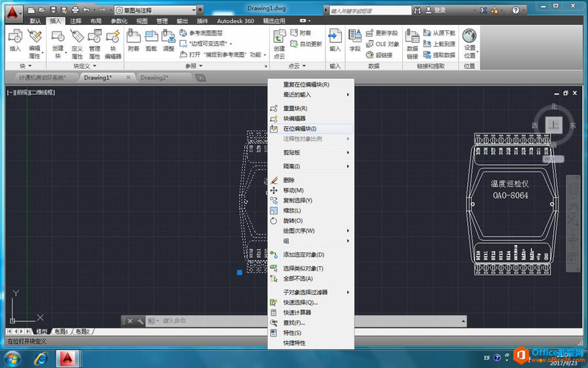
Task: Click the Set Location (设置位置) globe icon
Action: [469, 44]
